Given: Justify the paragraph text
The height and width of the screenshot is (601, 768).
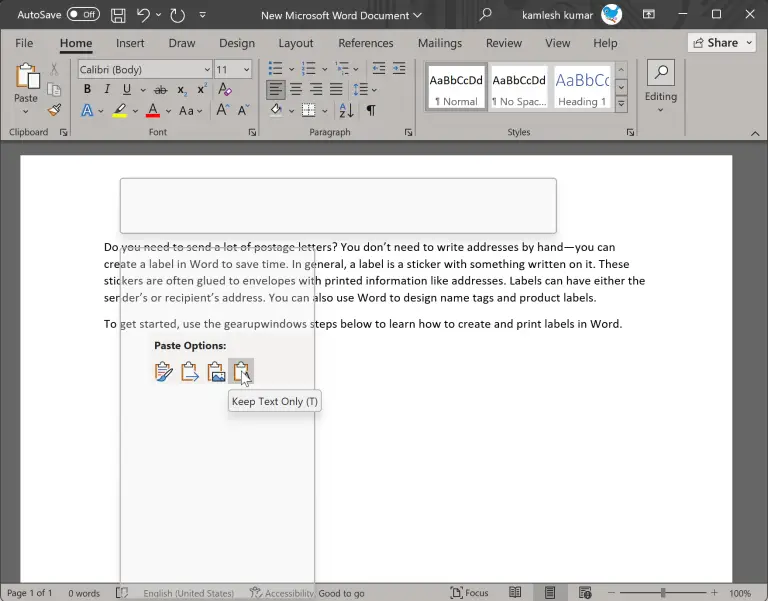Looking at the screenshot, I should click(x=336, y=89).
